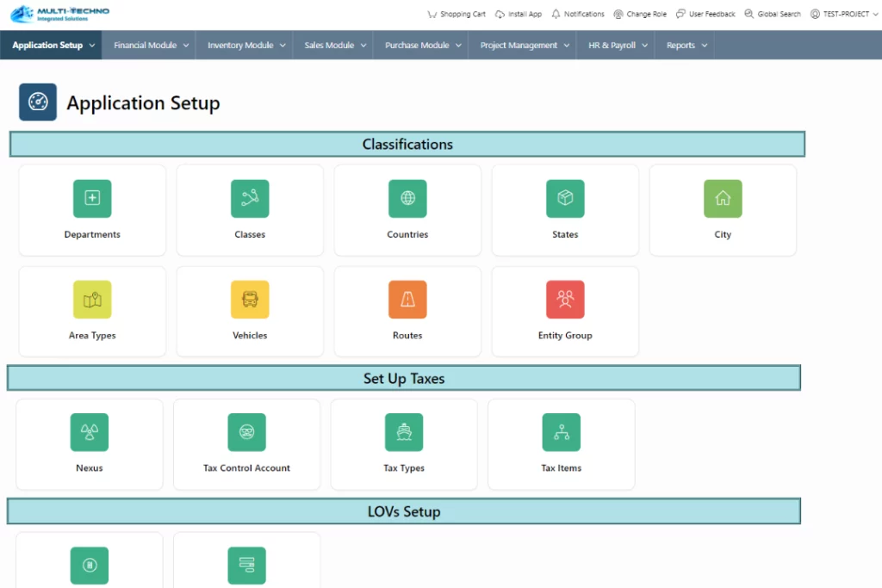Image resolution: width=882 pixels, height=588 pixels.
Task: Select the Routes road icon
Action: pyautogui.click(x=407, y=300)
